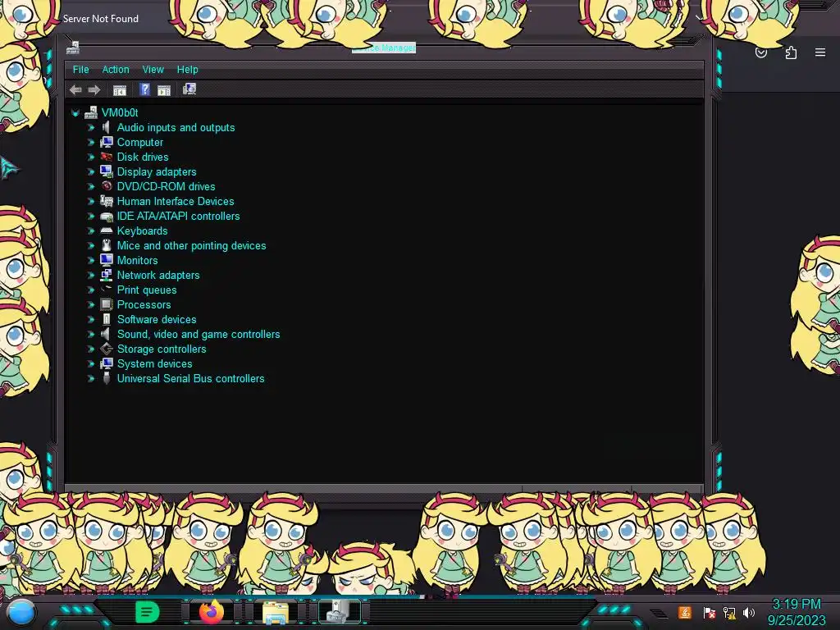Expand Mice and other pointing devices arrow
The height and width of the screenshot is (630, 840).
pos(90,245)
